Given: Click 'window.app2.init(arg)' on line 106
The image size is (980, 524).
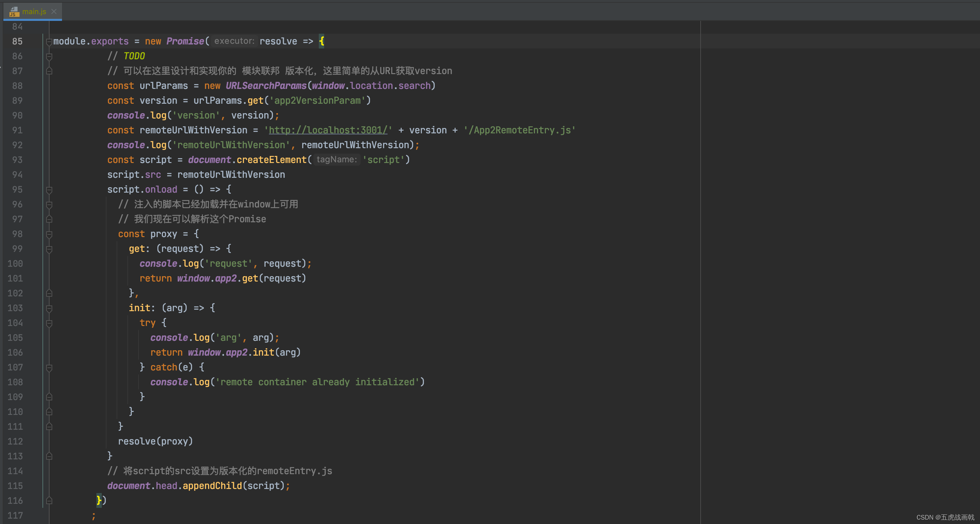Looking at the screenshot, I should pyautogui.click(x=244, y=353).
